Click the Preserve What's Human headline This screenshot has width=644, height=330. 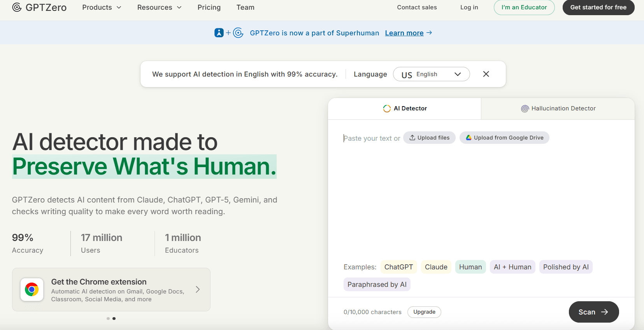pos(144,166)
